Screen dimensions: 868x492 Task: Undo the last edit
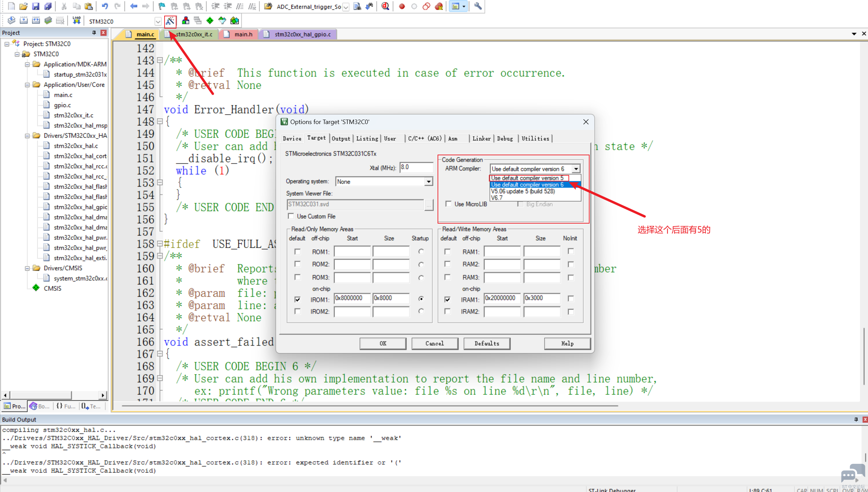pyautogui.click(x=105, y=6)
